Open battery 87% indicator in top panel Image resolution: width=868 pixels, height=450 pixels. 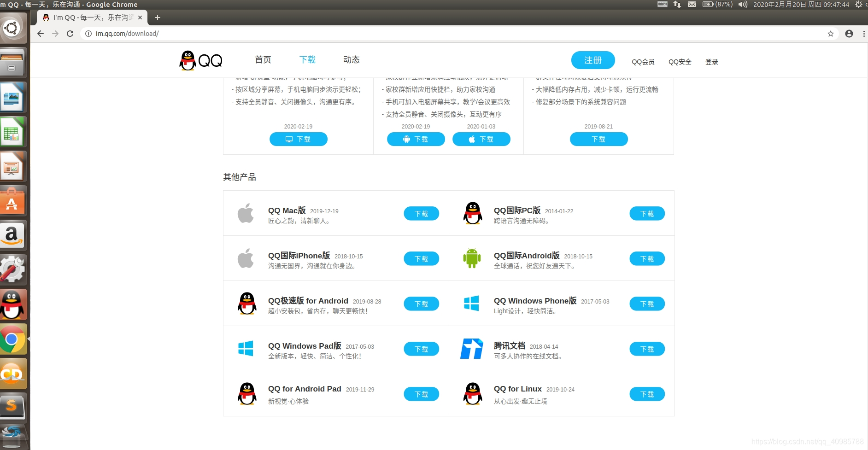718,5
